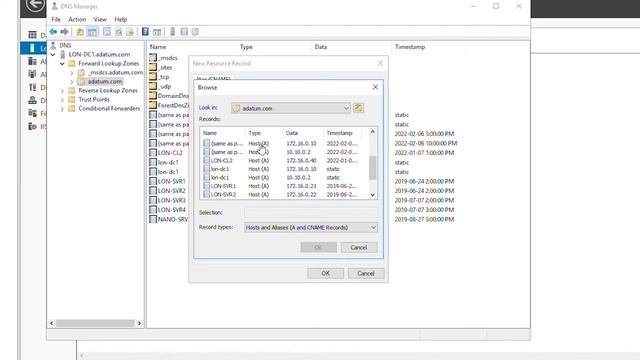Open the Dashboard icon in Server Manager sidebar
Viewport: 640px width, 360px height.
click(32, 35)
